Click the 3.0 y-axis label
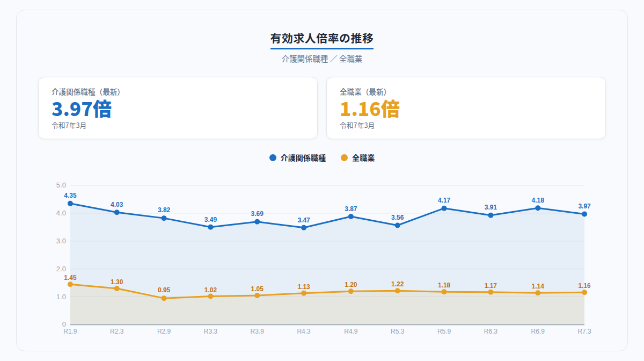The image size is (644, 361). tap(61, 241)
